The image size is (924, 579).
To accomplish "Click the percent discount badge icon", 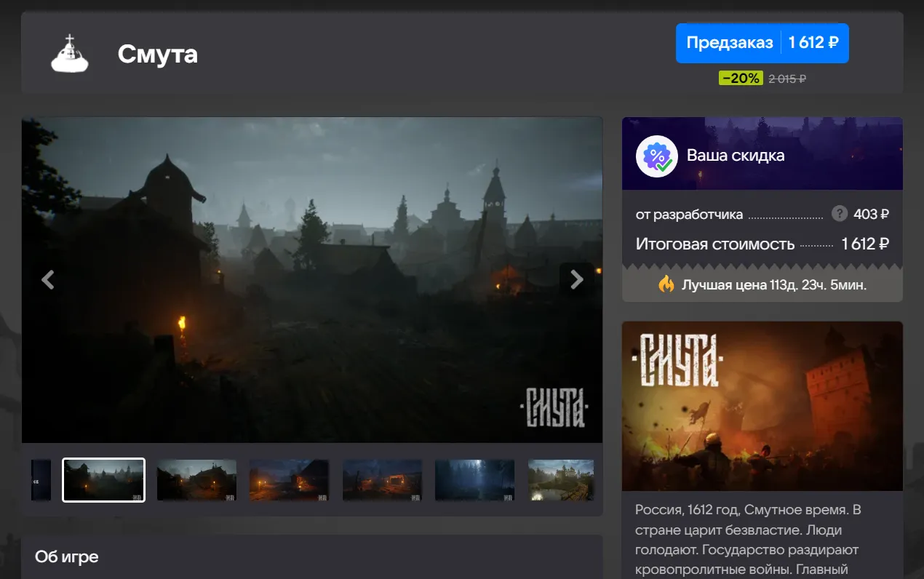I will point(656,156).
